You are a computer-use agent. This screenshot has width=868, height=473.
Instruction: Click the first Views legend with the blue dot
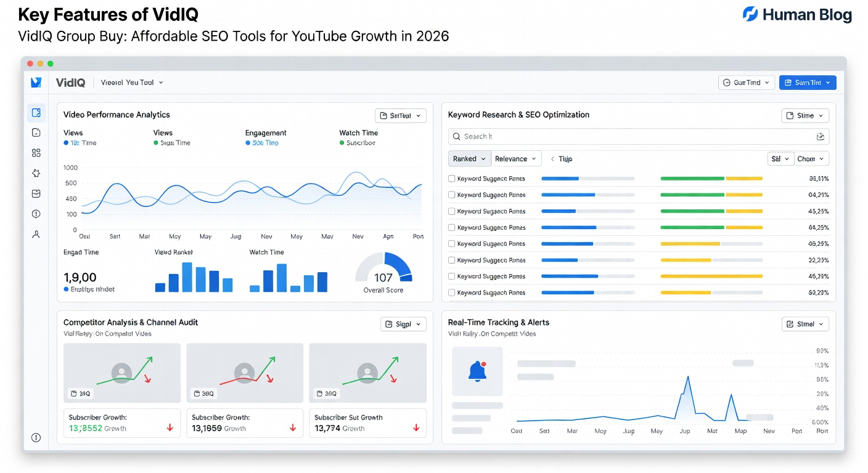coord(80,143)
